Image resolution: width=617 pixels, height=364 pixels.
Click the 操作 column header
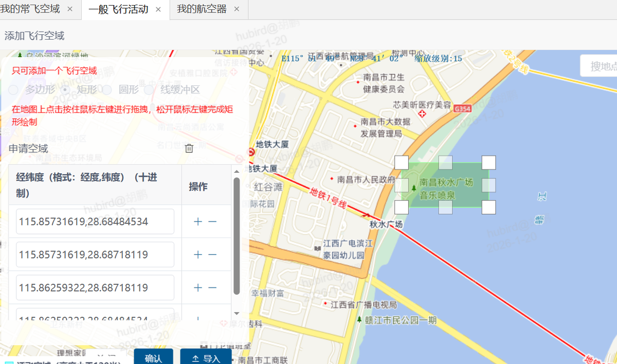(x=198, y=186)
